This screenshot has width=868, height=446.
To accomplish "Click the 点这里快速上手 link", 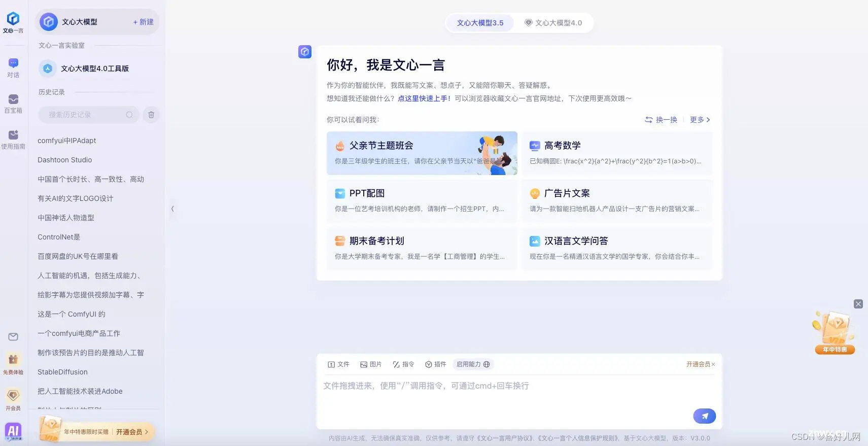I will coord(424,98).
